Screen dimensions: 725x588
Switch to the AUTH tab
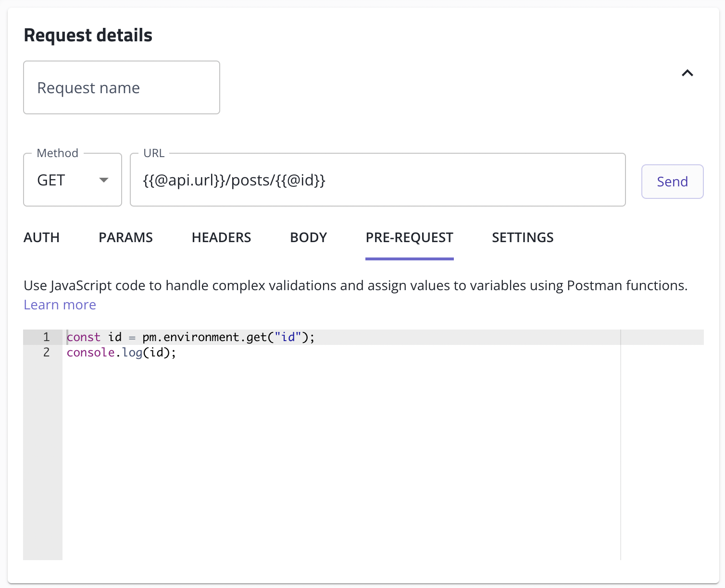42,237
